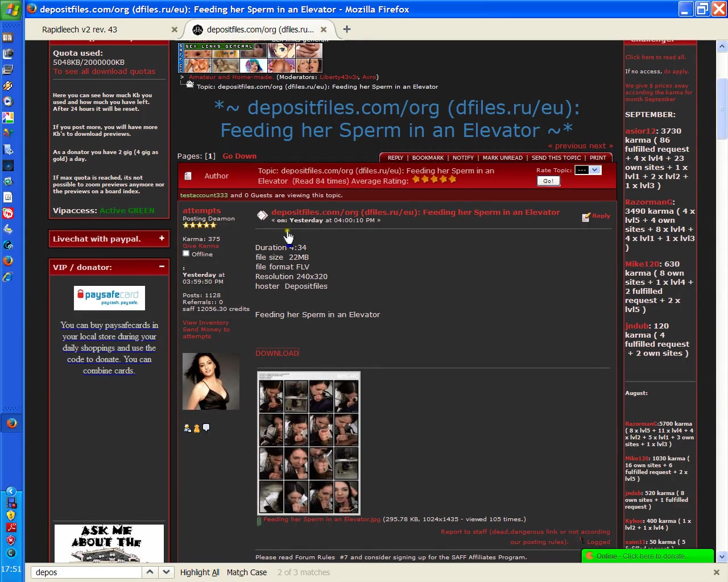The width and height of the screenshot is (728, 582).
Task: Open Winamp from the quick launch bar
Action: coord(8,86)
